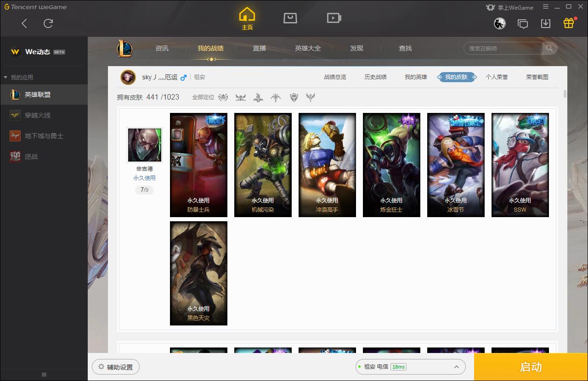Open 历史战绩 sub-tab
588x381 pixels.
pos(375,77)
